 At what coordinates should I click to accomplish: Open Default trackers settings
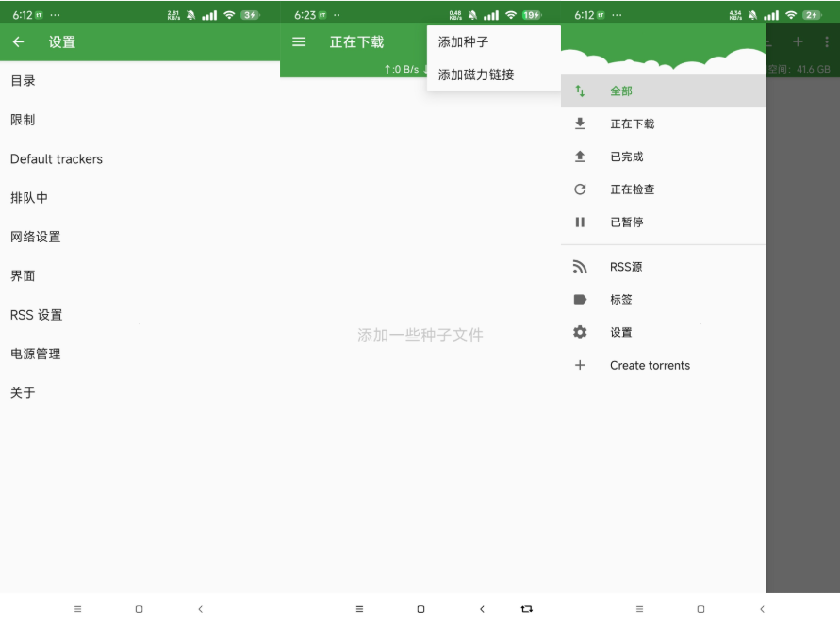(57, 158)
